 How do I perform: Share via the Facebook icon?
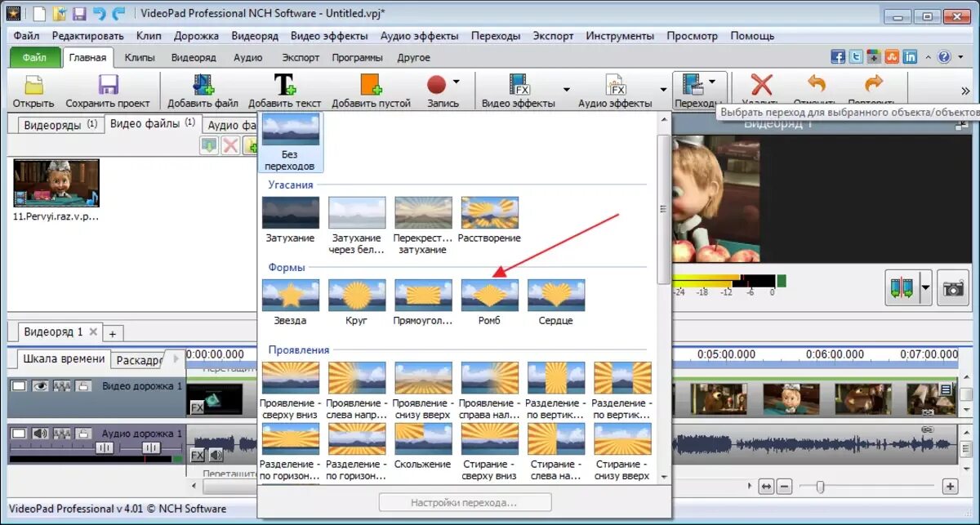click(838, 57)
